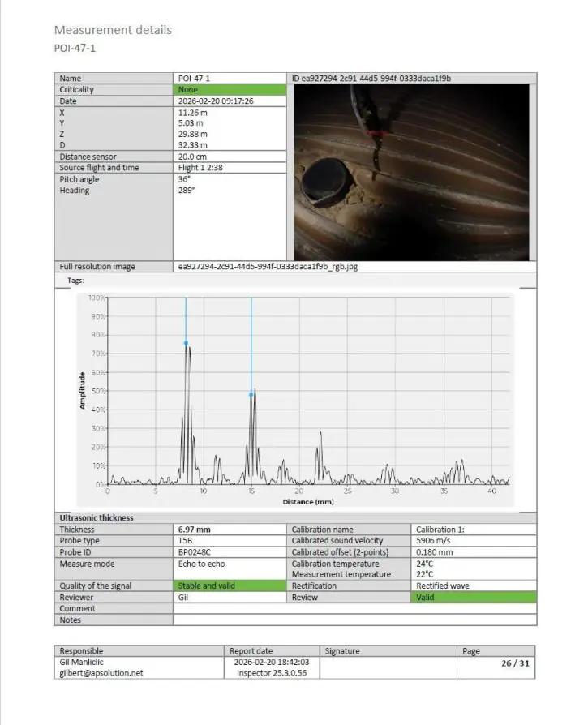
Task: Click the empty Notes field
Action: tap(354, 620)
